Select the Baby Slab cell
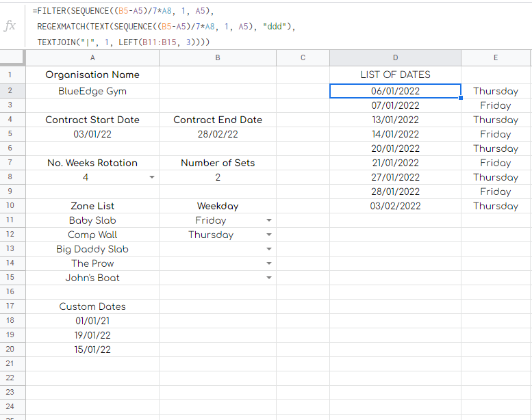Image resolution: width=532 pixels, height=420 pixels. click(x=92, y=220)
